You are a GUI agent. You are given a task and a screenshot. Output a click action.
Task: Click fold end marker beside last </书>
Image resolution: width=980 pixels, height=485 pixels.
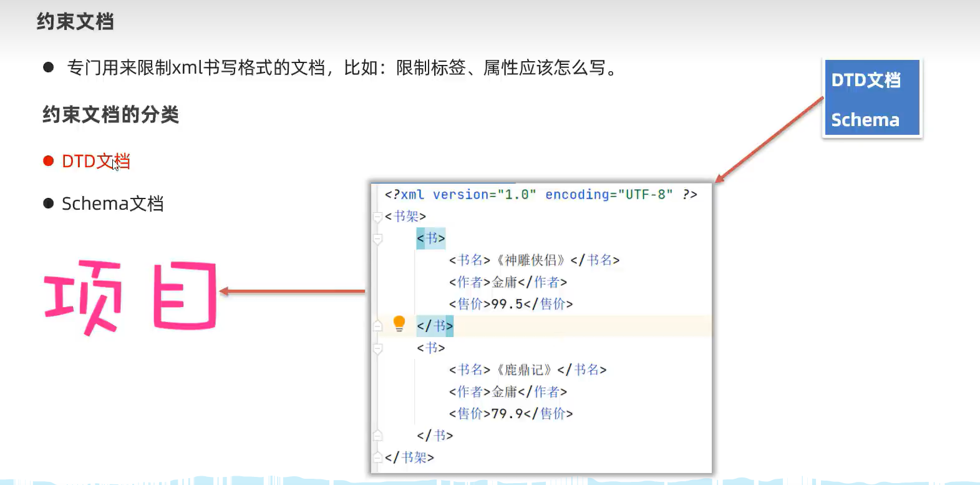[377, 435]
